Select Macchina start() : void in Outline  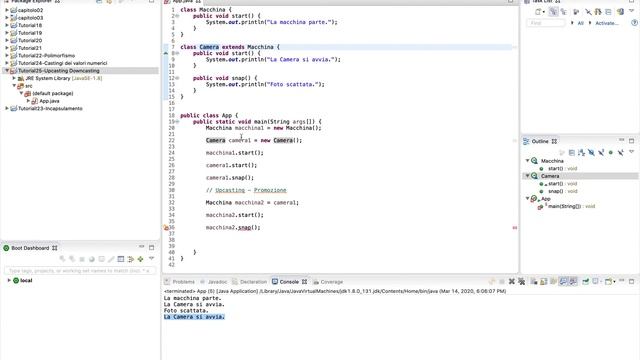point(562,168)
